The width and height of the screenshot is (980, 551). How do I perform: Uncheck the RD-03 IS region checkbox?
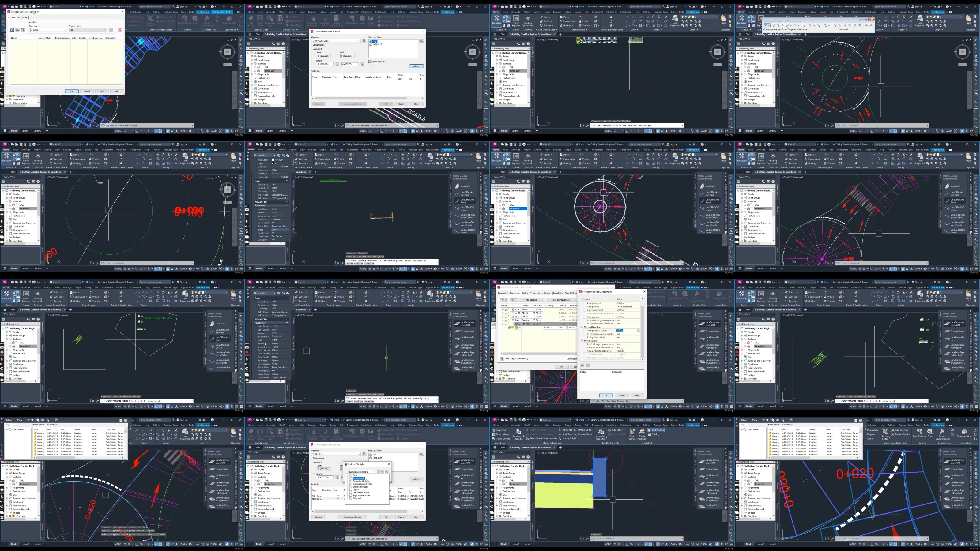(516, 328)
